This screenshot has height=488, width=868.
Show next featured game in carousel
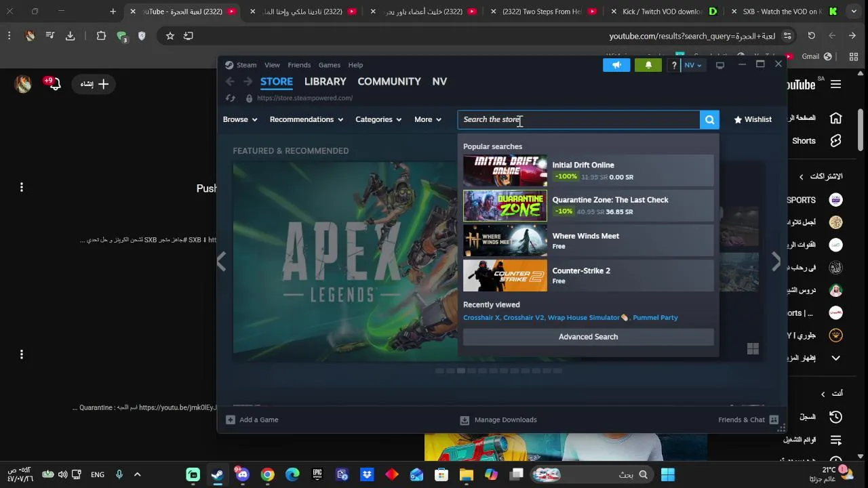[x=776, y=262]
